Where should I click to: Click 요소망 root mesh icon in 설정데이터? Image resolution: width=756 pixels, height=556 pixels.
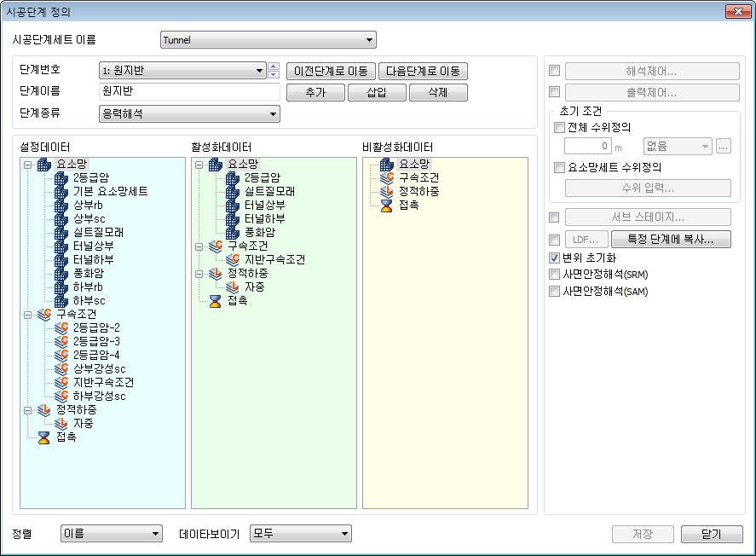pyautogui.click(x=43, y=165)
